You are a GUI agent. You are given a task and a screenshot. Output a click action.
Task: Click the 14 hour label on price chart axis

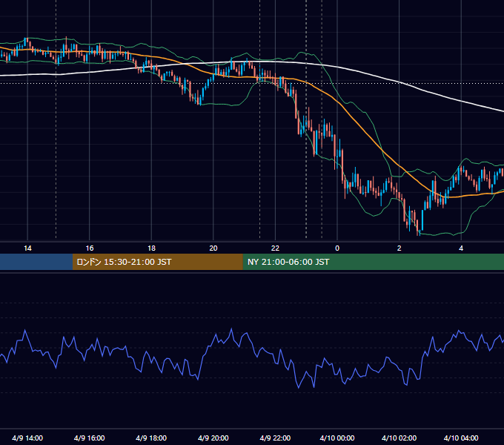[x=27, y=248]
